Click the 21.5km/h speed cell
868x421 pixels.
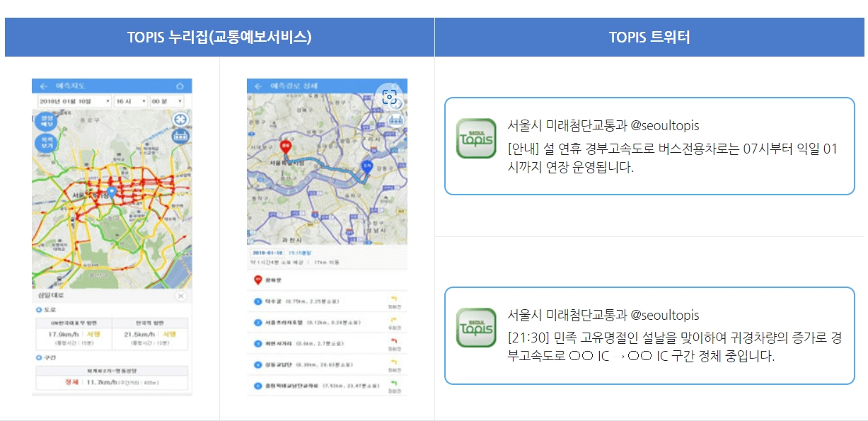[x=149, y=338]
